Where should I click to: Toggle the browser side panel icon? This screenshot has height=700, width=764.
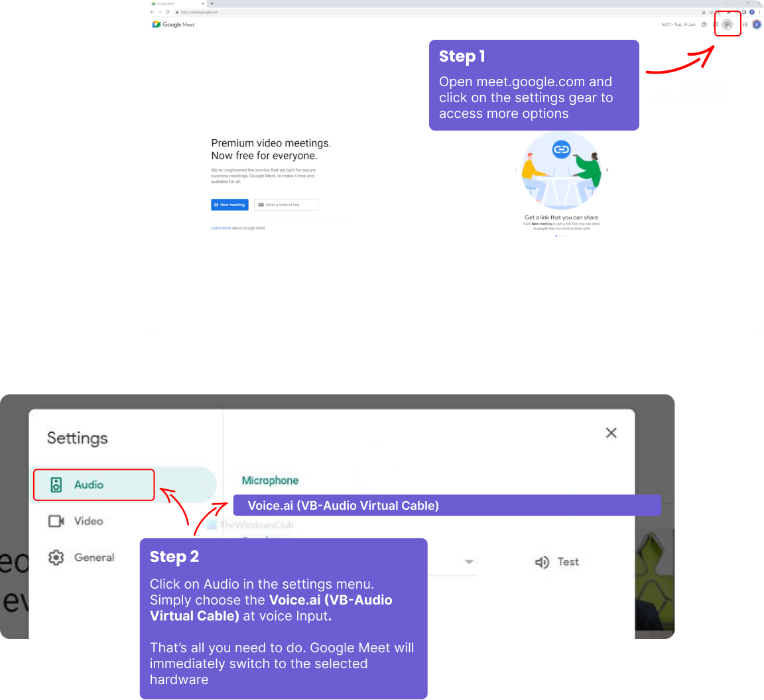(744, 12)
